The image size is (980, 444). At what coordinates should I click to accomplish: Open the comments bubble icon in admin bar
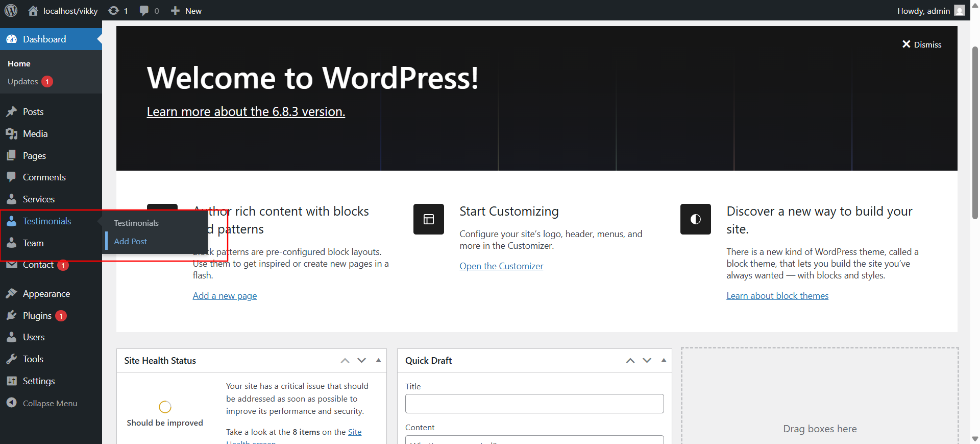(144, 11)
